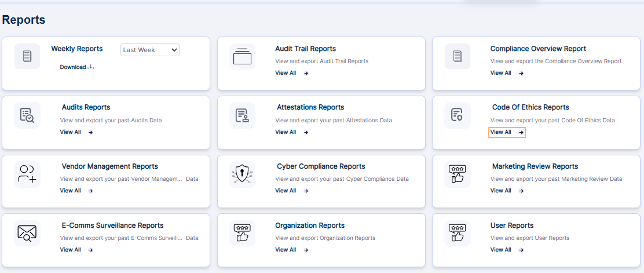Click the Cyber Compliance Reports title
The height and width of the screenshot is (273, 644).
321,166
